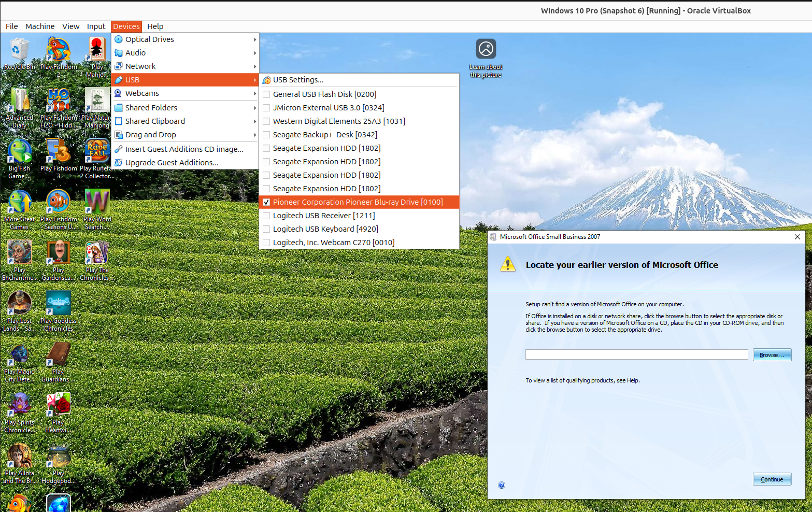The height and width of the screenshot is (512, 812).
Task: Select the Play Fishdom H2O Hidden shortcut
Action: [59, 108]
